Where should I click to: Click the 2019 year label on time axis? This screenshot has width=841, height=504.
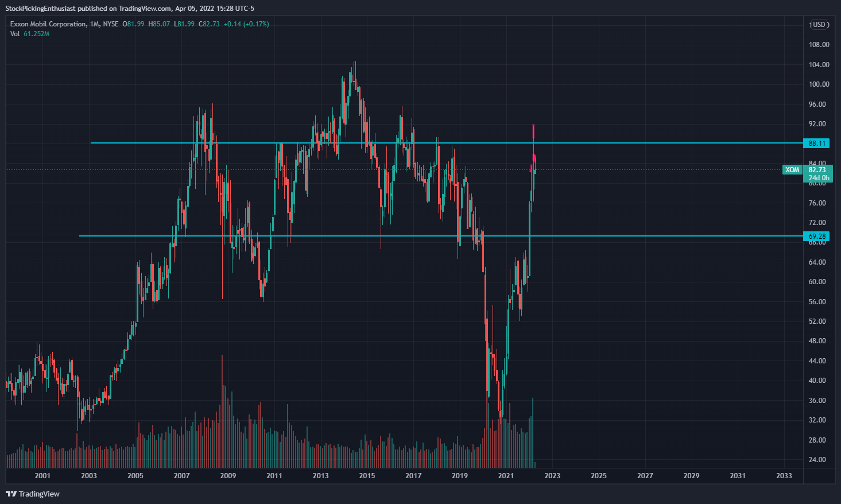coord(460,476)
